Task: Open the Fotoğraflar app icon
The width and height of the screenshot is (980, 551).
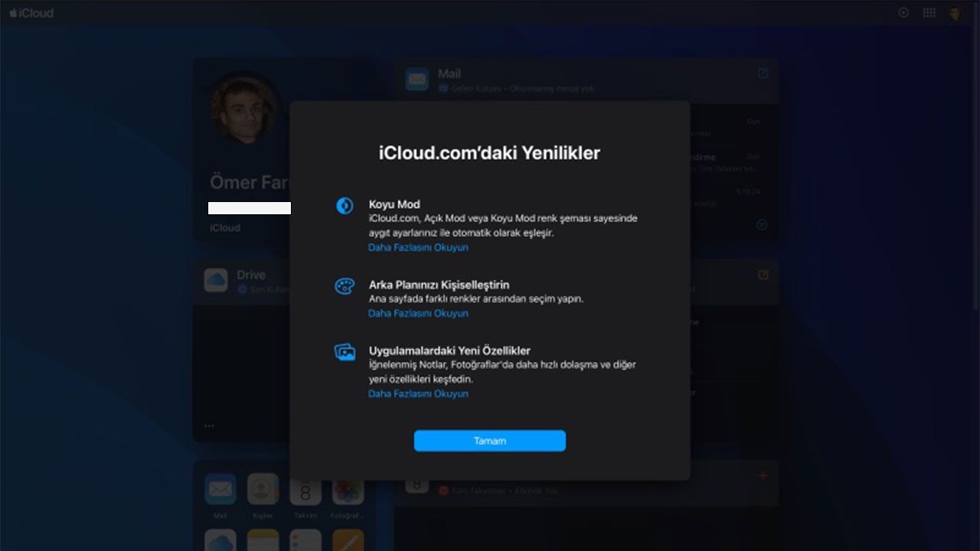Action: click(x=348, y=488)
